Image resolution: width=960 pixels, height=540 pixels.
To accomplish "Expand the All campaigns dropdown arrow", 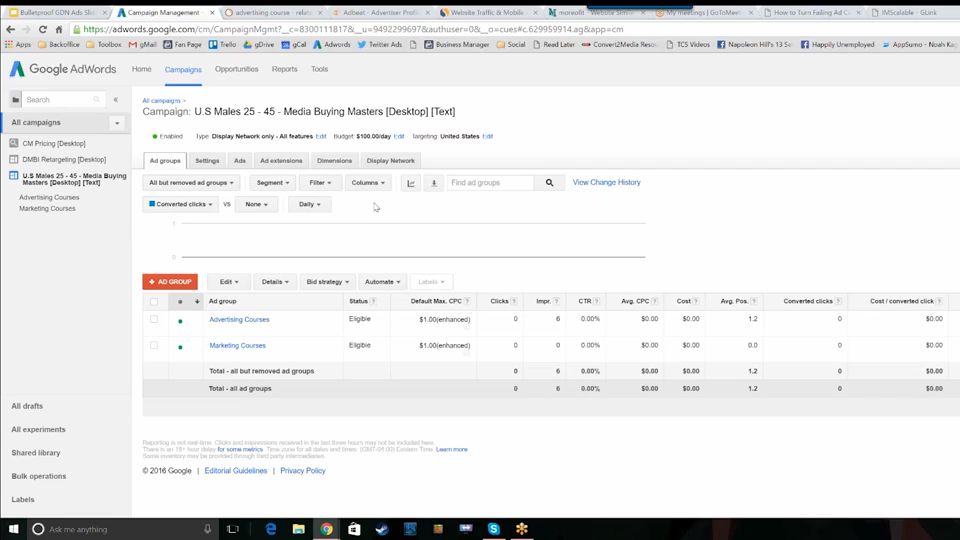I will click(117, 123).
